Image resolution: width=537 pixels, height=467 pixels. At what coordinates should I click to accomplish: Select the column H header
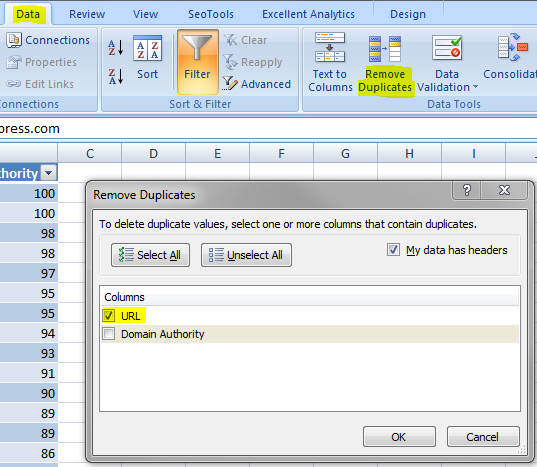tap(410, 153)
